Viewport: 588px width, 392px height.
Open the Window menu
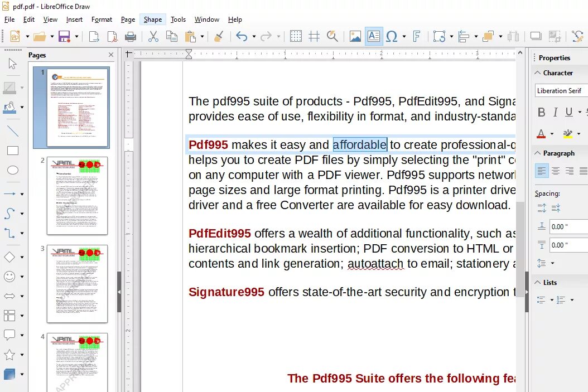click(206, 20)
